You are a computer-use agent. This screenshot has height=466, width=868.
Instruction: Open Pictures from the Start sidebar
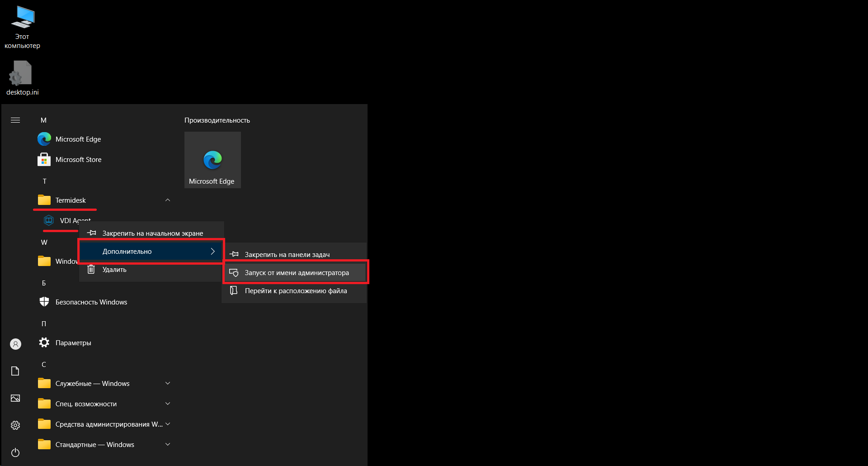(x=15, y=398)
